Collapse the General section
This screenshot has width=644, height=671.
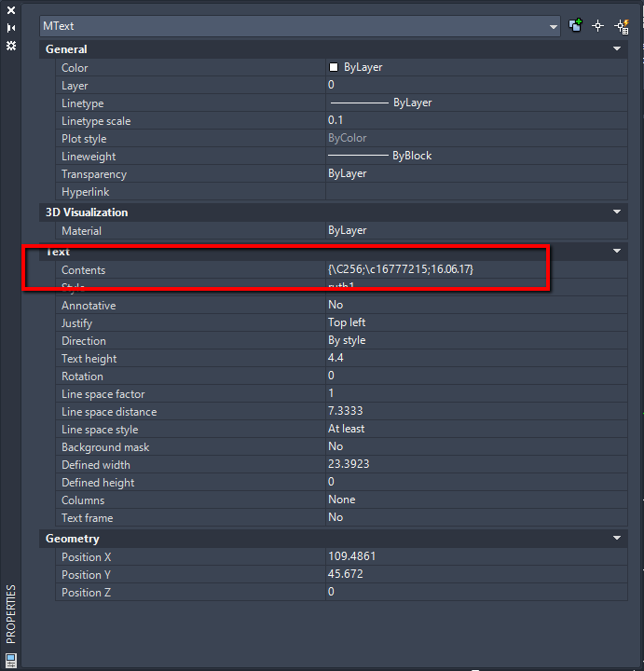617,48
